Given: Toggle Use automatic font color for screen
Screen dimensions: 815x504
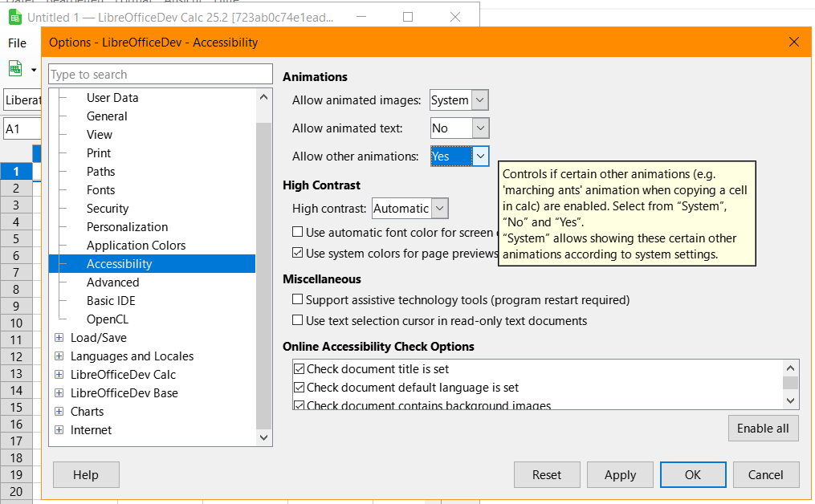Looking at the screenshot, I should tap(298, 232).
